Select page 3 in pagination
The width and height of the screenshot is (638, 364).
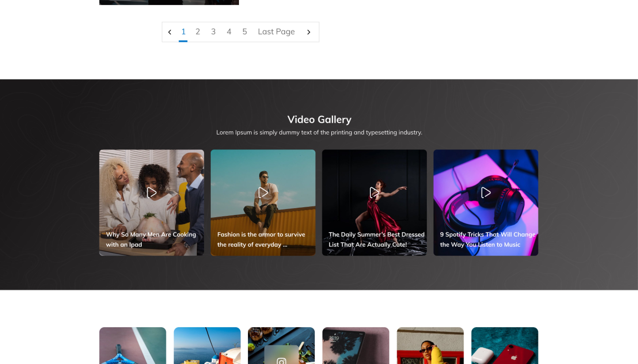213,32
